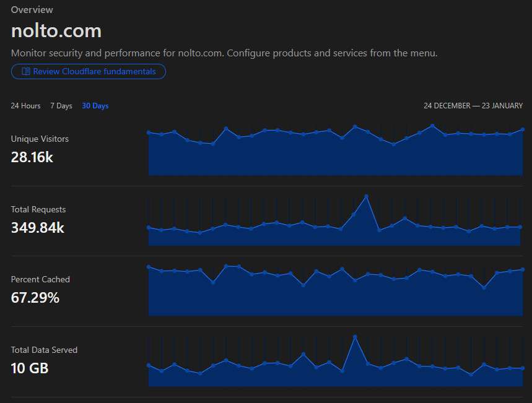Select the 7 Days time range
This screenshot has height=403, width=532.
(x=61, y=106)
